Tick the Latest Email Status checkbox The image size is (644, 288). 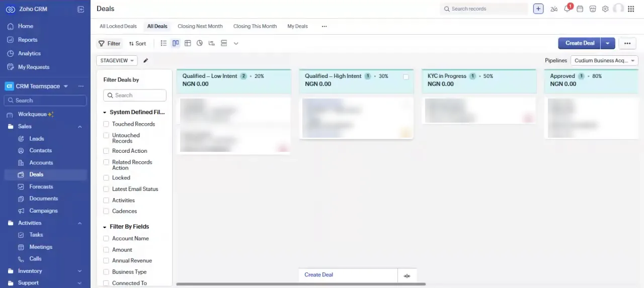[x=106, y=189]
